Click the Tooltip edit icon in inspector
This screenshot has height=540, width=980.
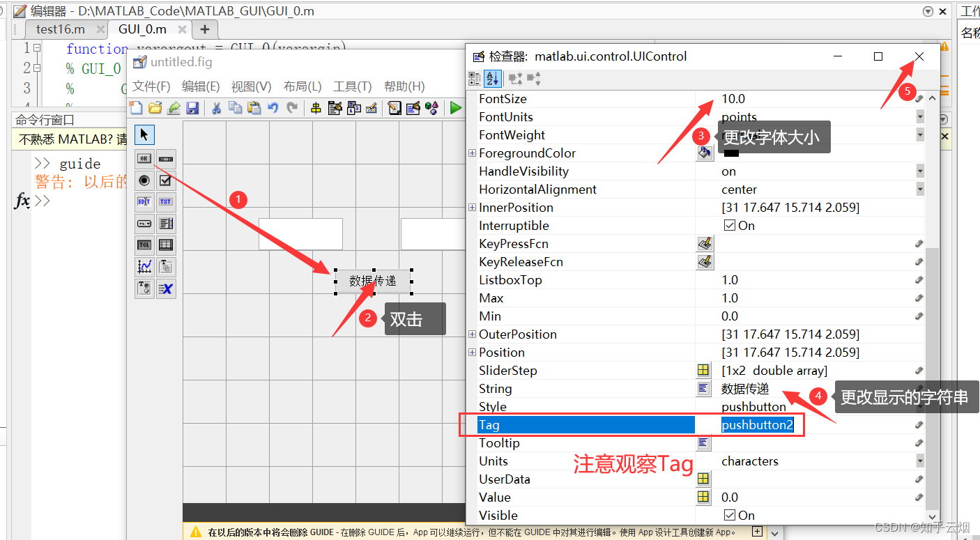point(705,442)
